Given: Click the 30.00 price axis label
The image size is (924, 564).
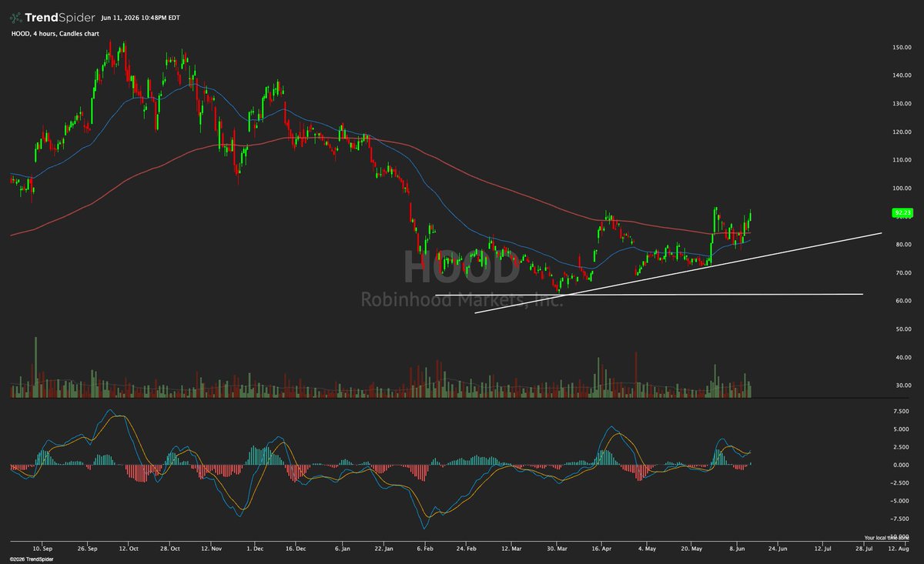Looking at the screenshot, I should coord(904,385).
